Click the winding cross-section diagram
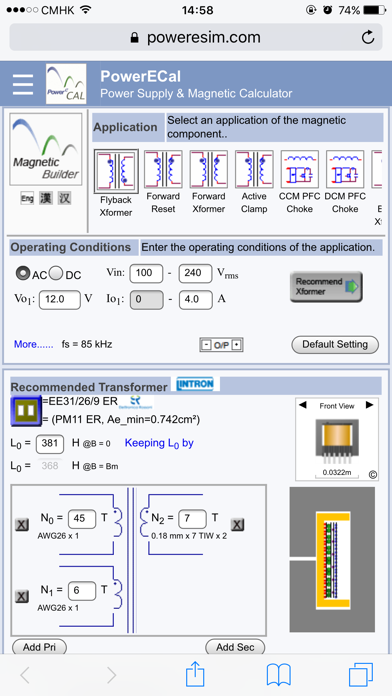The width and height of the screenshot is (392, 696). click(332, 559)
